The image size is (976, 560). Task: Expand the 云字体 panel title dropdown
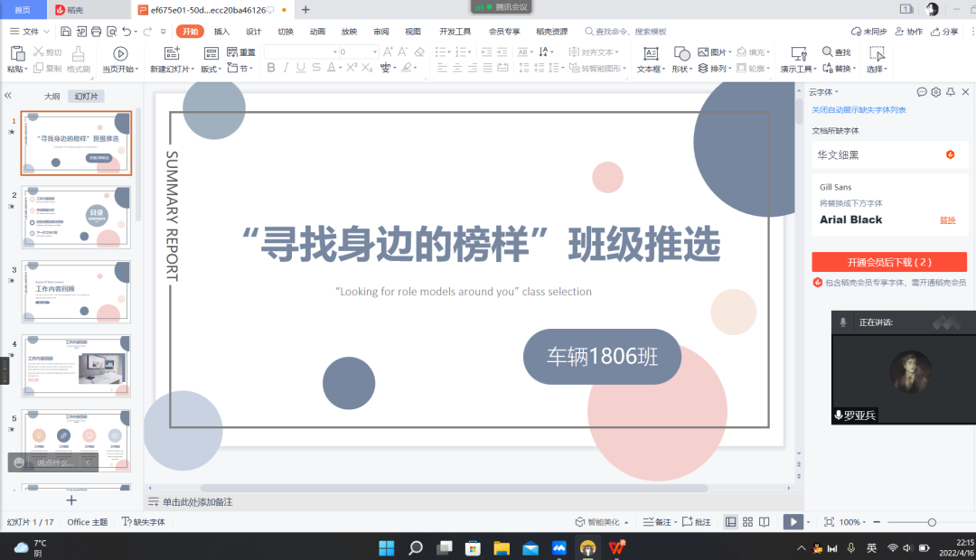(x=837, y=92)
